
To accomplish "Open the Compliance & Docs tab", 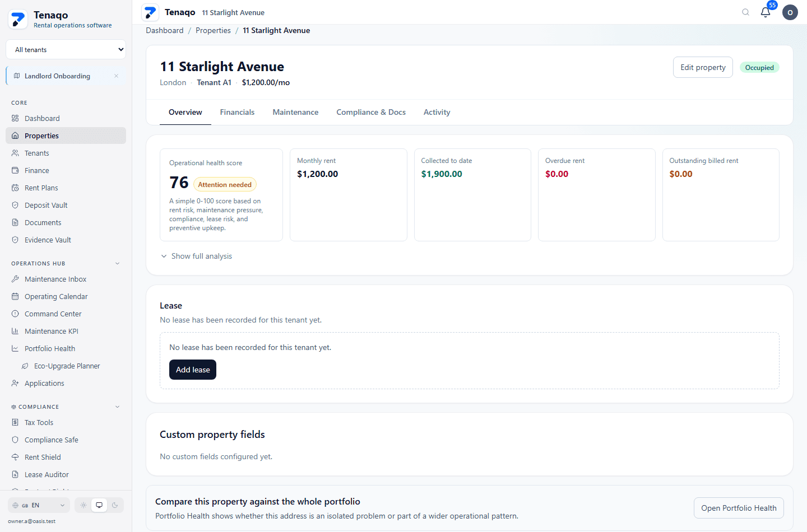I will click(x=371, y=112).
